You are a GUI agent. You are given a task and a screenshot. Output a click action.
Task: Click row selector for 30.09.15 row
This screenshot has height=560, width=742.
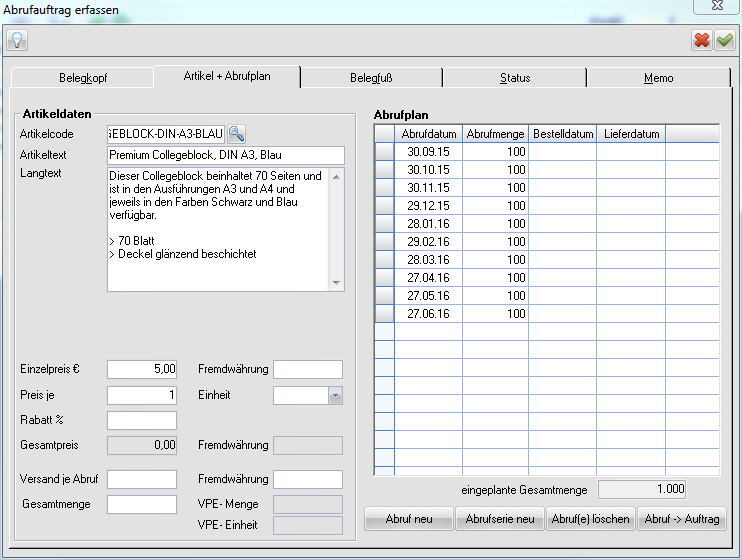[x=385, y=152]
